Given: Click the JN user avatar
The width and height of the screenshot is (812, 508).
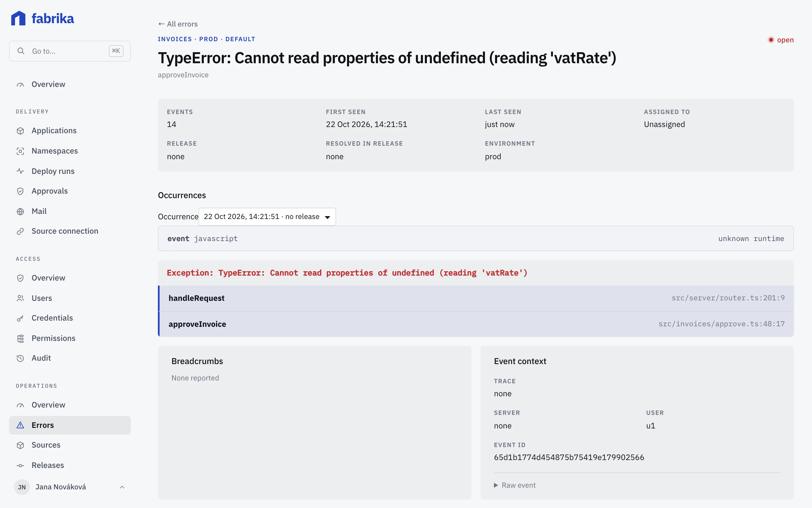Looking at the screenshot, I should tap(22, 487).
